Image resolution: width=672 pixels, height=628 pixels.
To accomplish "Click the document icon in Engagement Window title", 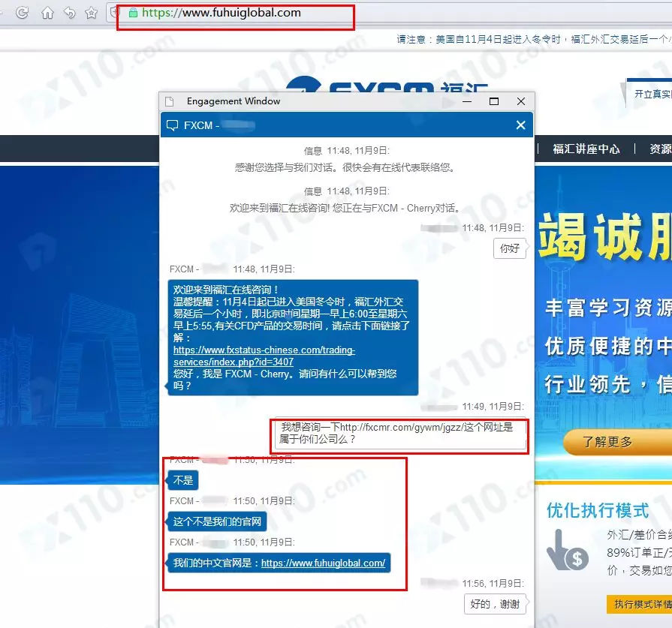I will (x=170, y=101).
